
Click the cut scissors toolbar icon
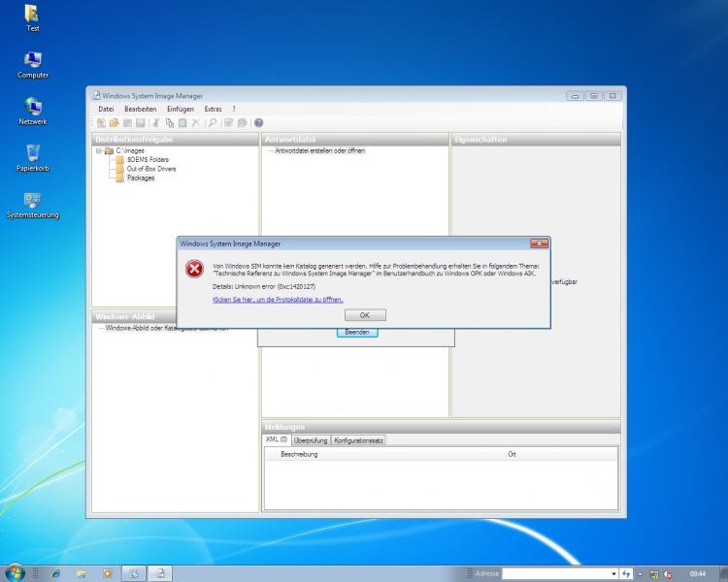pyautogui.click(x=156, y=123)
